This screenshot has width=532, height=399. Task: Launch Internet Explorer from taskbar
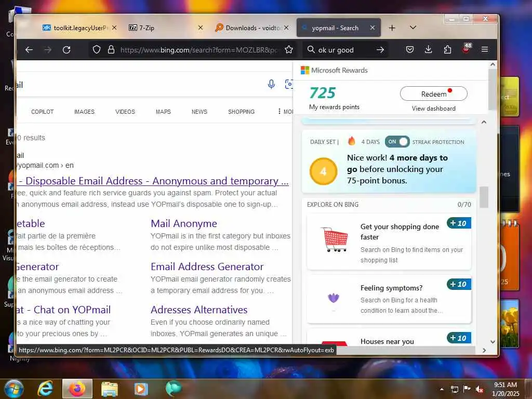pyautogui.click(x=45, y=389)
